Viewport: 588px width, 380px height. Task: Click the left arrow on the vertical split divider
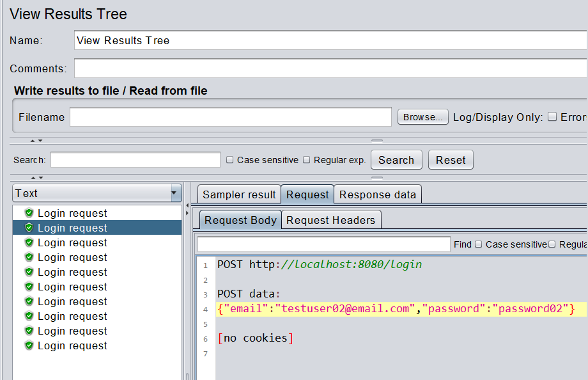187,205
